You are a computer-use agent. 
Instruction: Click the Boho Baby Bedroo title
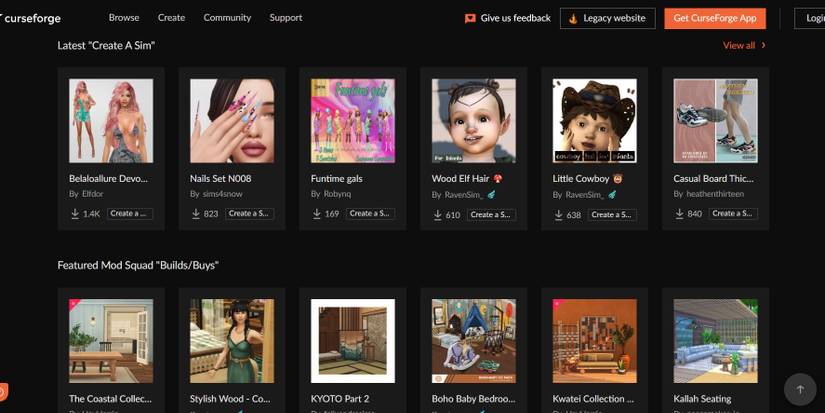point(473,399)
